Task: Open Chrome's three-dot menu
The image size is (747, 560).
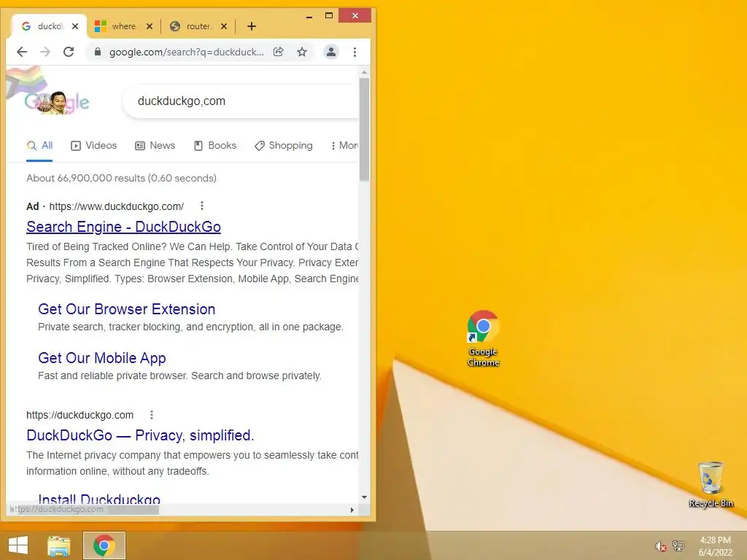Action: pos(355,52)
